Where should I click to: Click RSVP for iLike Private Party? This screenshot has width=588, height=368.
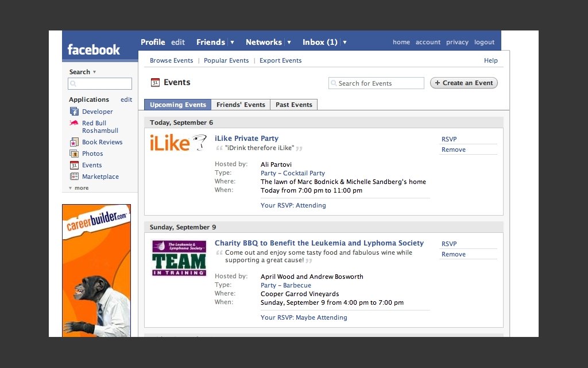(x=449, y=139)
